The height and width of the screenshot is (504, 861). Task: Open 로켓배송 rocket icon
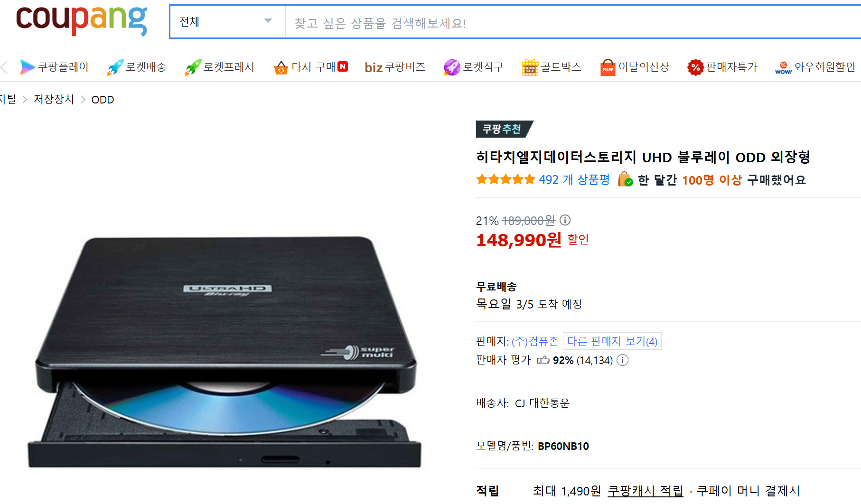115,67
